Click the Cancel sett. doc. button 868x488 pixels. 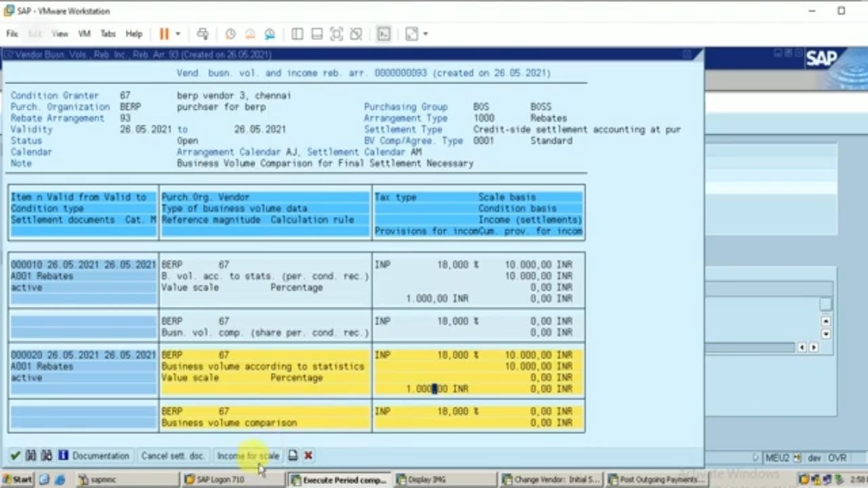(172, 455)
